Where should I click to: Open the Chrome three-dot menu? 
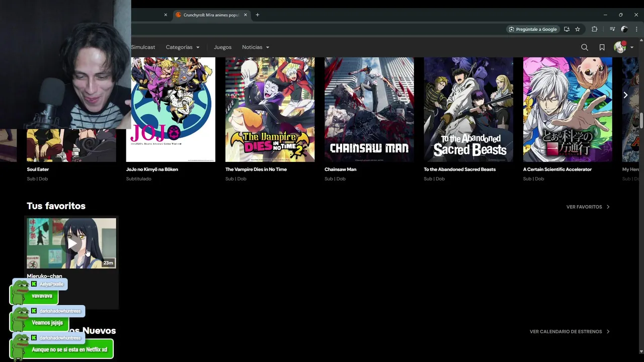pos(637,29)
